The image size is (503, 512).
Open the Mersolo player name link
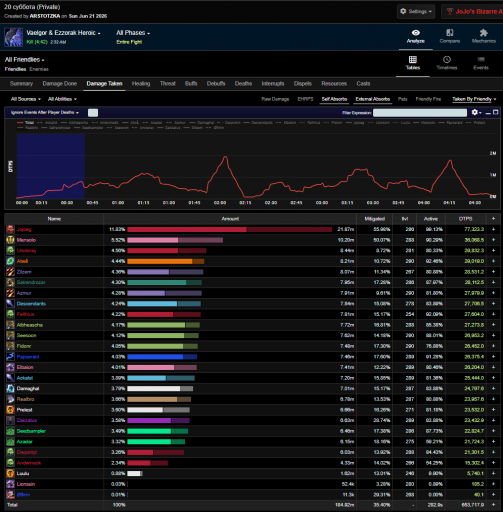(26, 240)
